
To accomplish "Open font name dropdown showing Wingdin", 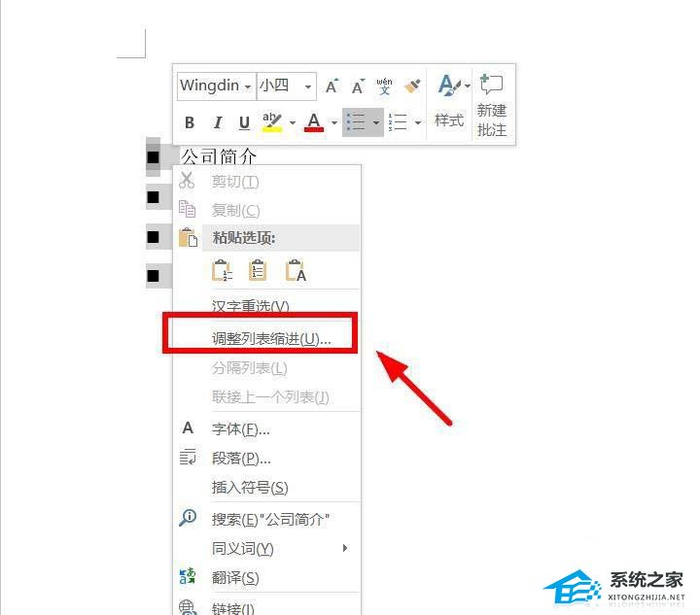I will coord(248,86).
